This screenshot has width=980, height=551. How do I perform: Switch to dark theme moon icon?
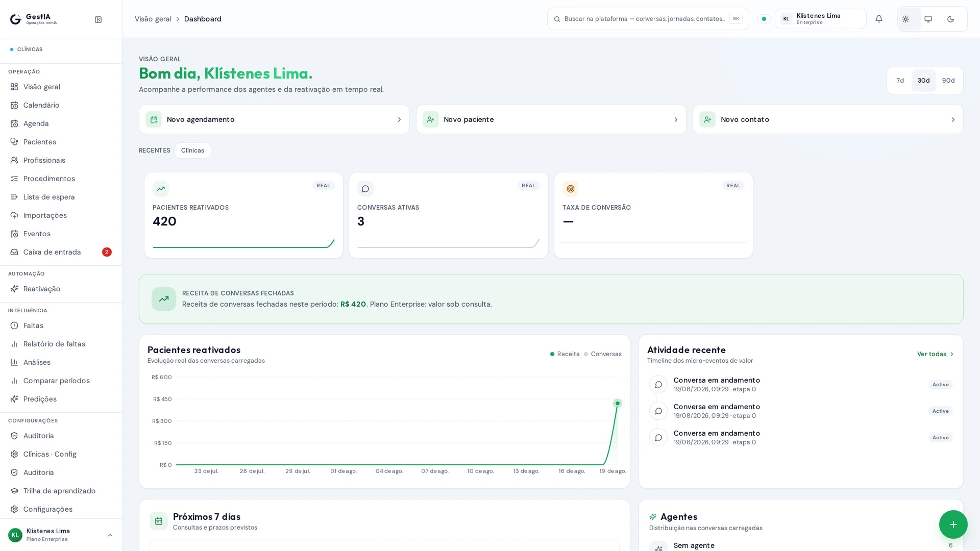point(951,19)
